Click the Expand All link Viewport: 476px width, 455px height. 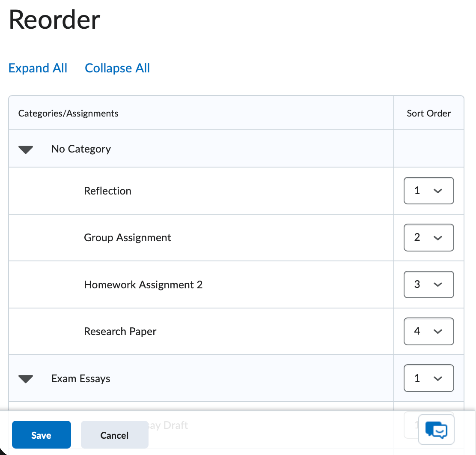[38, 68]
